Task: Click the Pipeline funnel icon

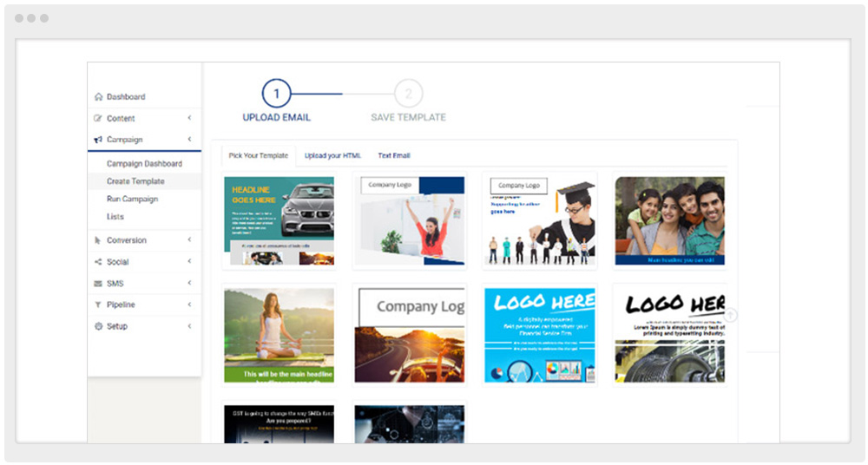Action: coord(98,305)
